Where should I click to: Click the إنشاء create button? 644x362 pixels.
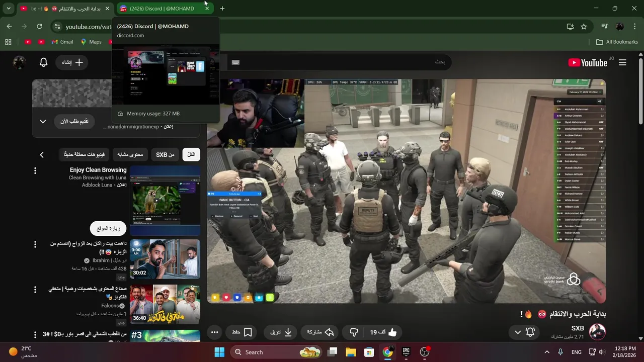(x=72, y=62)
